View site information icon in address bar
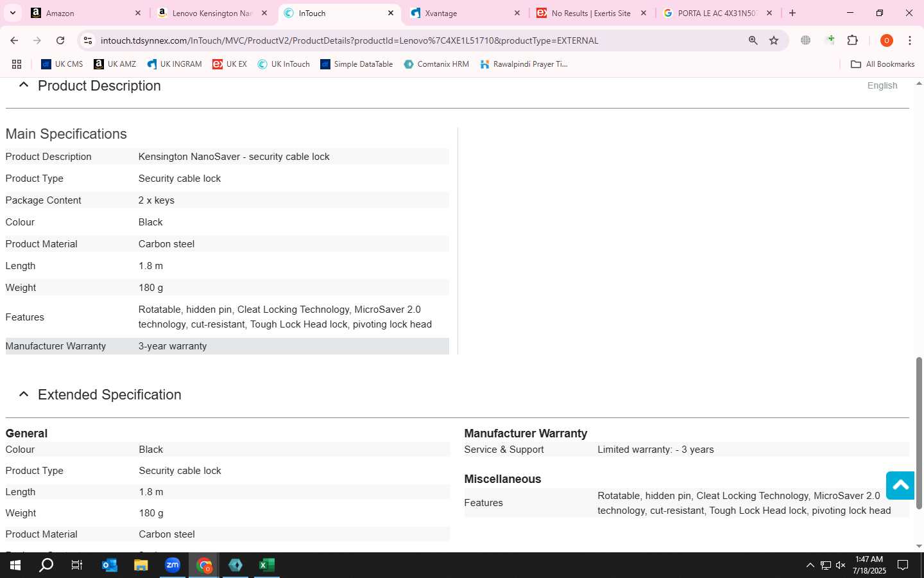The image size is (924, 578). (88, 40)
